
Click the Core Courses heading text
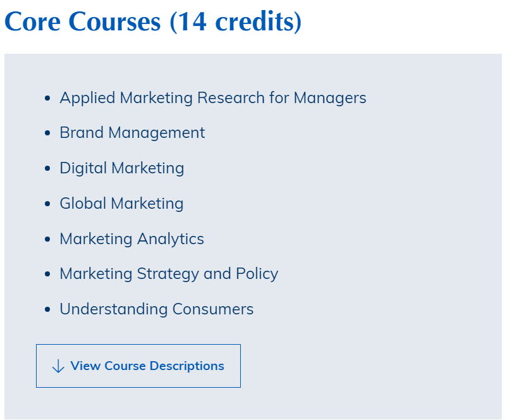pyautogui.click(x=83, y=22)
